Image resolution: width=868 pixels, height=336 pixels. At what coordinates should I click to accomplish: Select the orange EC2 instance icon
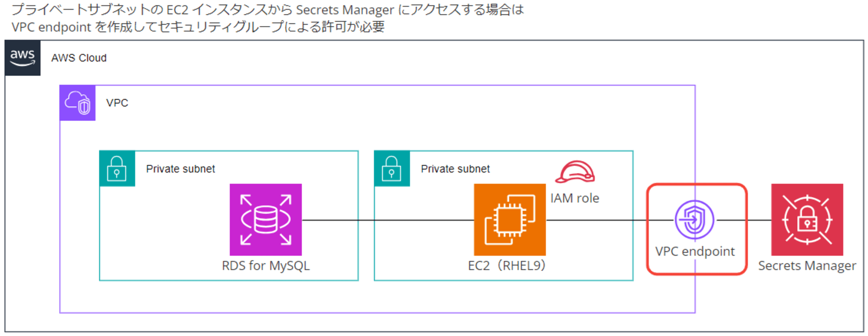[510, 220]
